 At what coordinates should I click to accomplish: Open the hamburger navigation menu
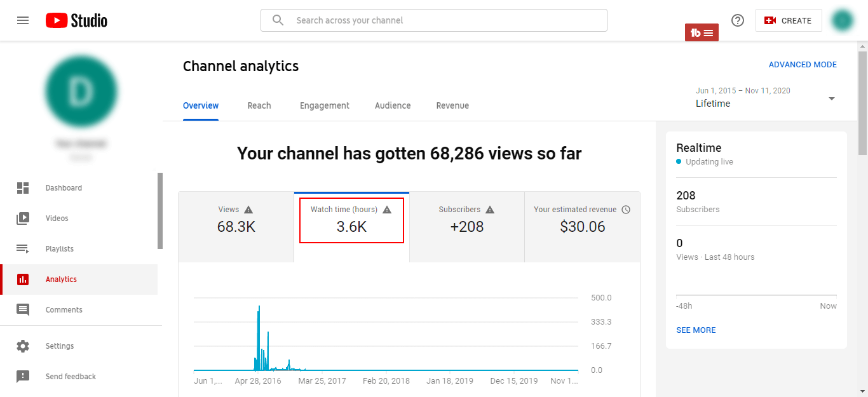(23, 20)
